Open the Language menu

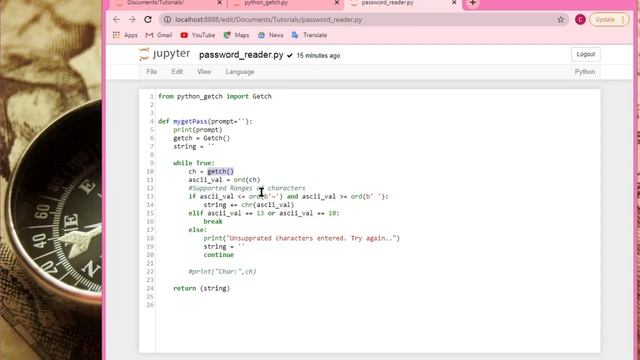(x=240, y=72)
